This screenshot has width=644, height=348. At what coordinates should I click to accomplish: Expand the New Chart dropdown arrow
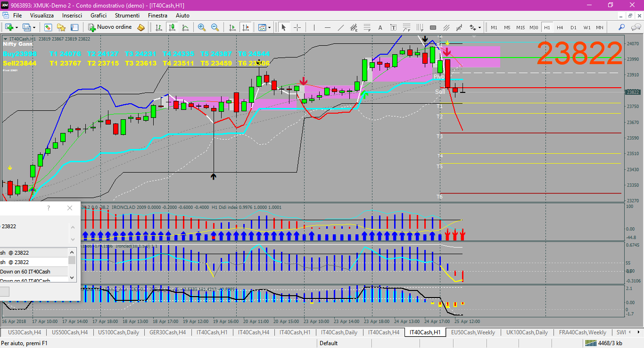[x=17, y=27]
